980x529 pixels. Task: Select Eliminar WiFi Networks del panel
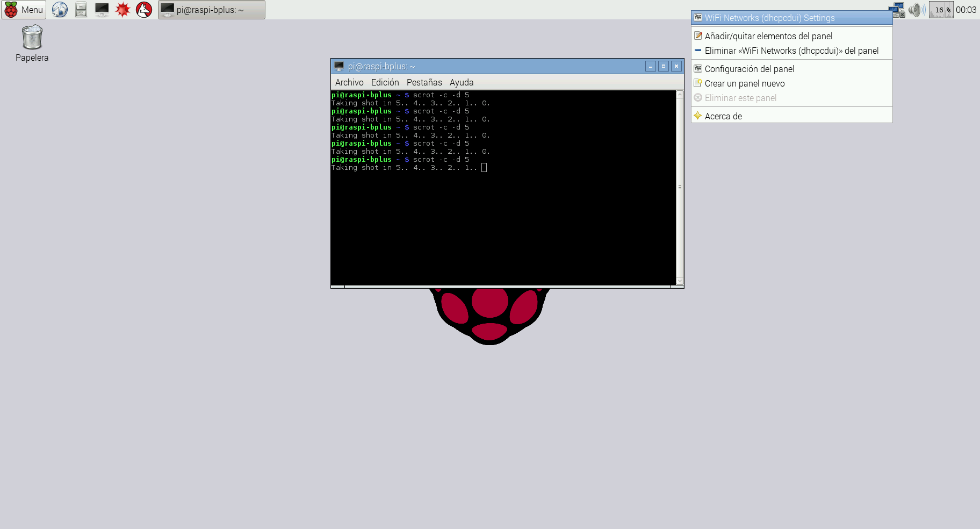(791, 51)
